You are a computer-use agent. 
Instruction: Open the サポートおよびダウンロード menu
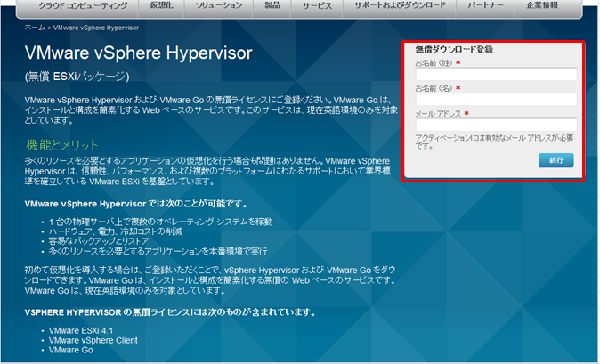click(400, 5)
